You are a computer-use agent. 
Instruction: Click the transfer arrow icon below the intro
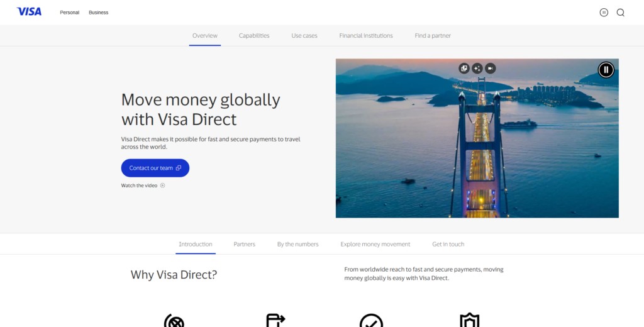coord(275,321)
